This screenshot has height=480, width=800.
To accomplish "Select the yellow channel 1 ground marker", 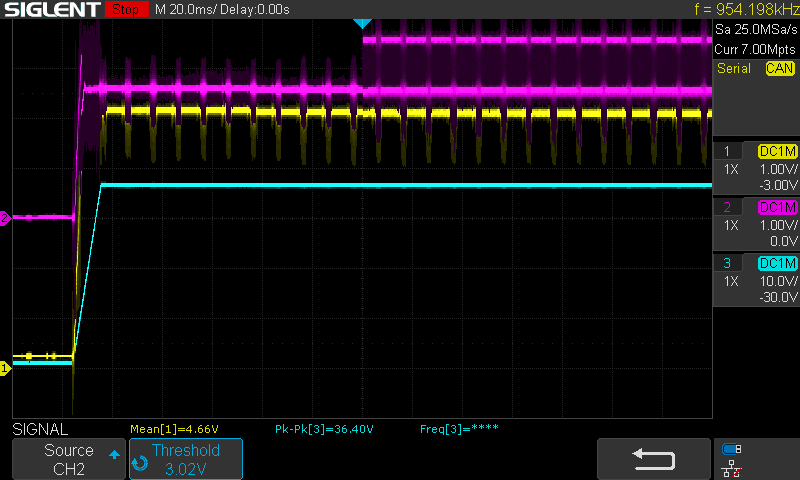I will (x=5, y=369).
